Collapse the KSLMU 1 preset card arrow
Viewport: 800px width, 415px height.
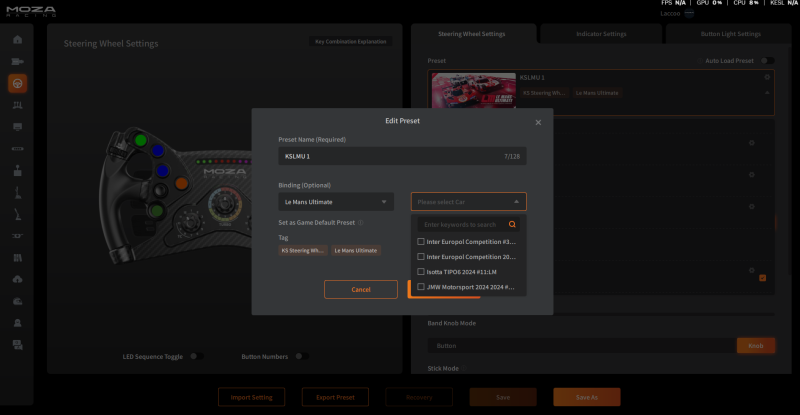pyautogui.click(x=767, y=93)
